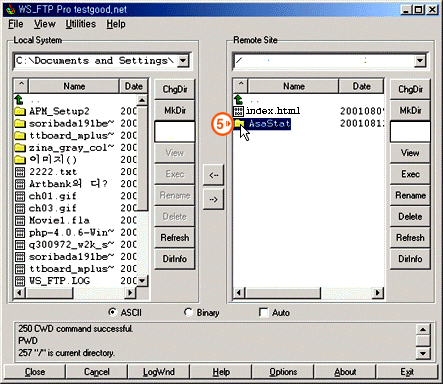Select the Movie1.fla file icon

pos(20,220)
